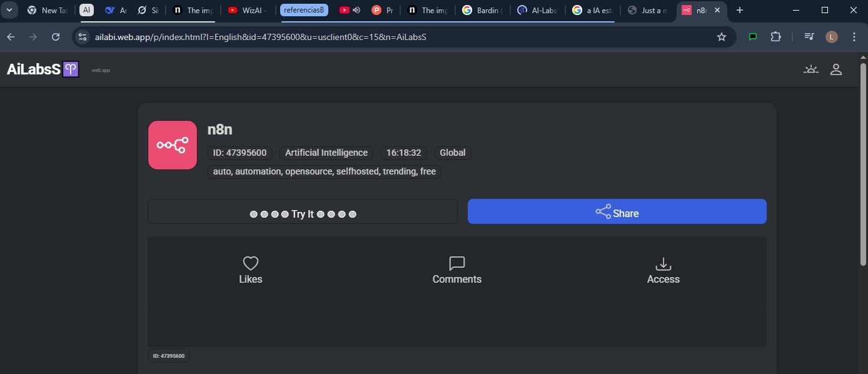Switch to 'The imp' tab beside the Bardin tab
The image size is (868, 374).
428,10
